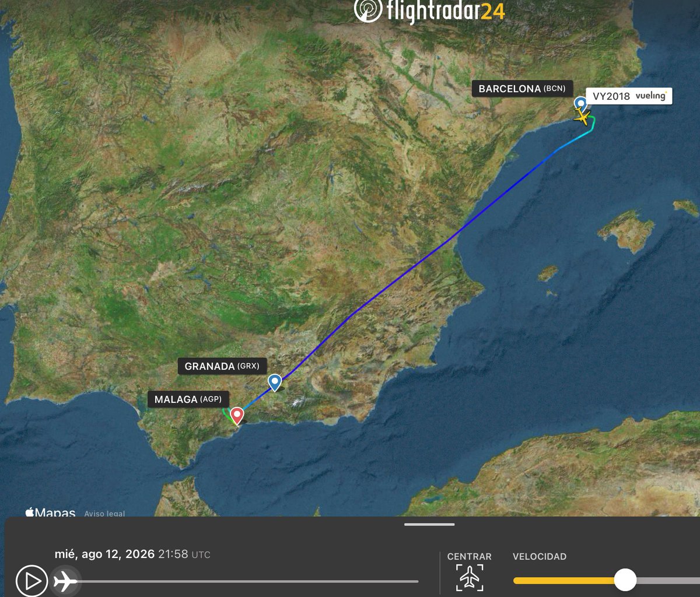Screen dimensions: 700x597
Task: Adjust the Velocidad speed slider knob
Action: tap(625, 580)
